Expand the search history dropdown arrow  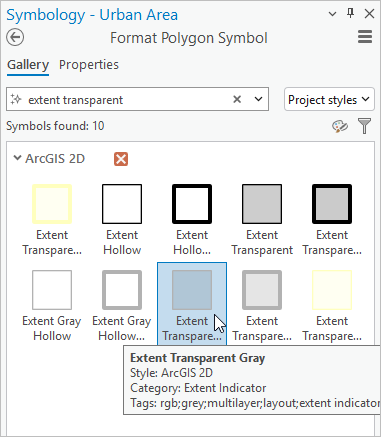tap(258, 99)
